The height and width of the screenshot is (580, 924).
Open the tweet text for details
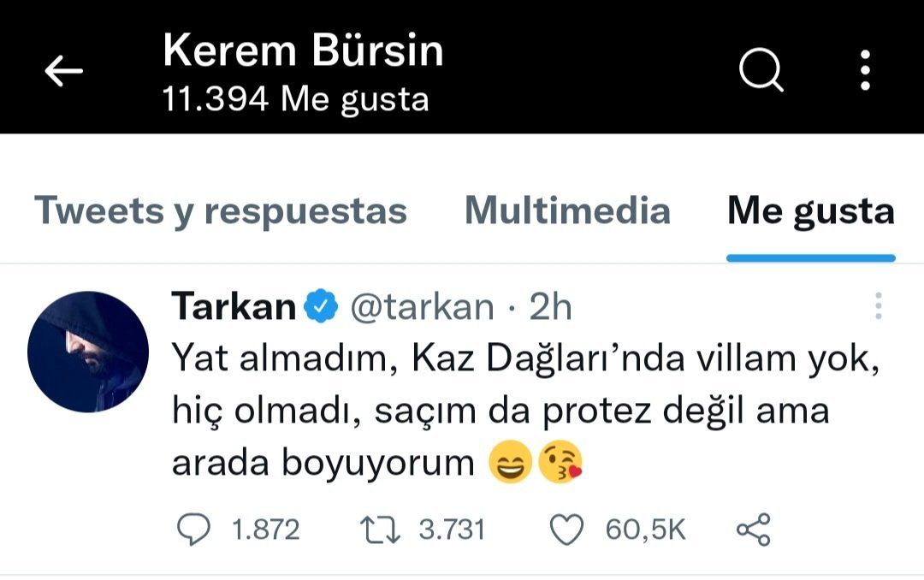tap(525, 410)
